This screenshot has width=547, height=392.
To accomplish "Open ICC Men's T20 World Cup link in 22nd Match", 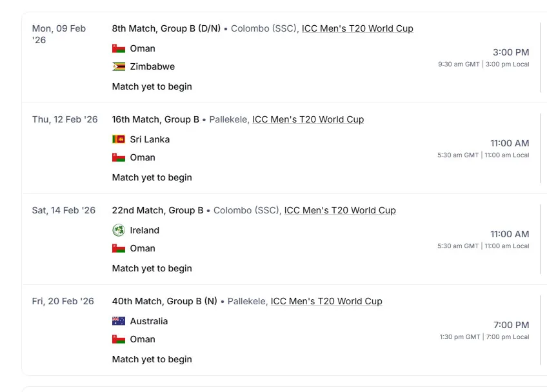I will point(340,210).
